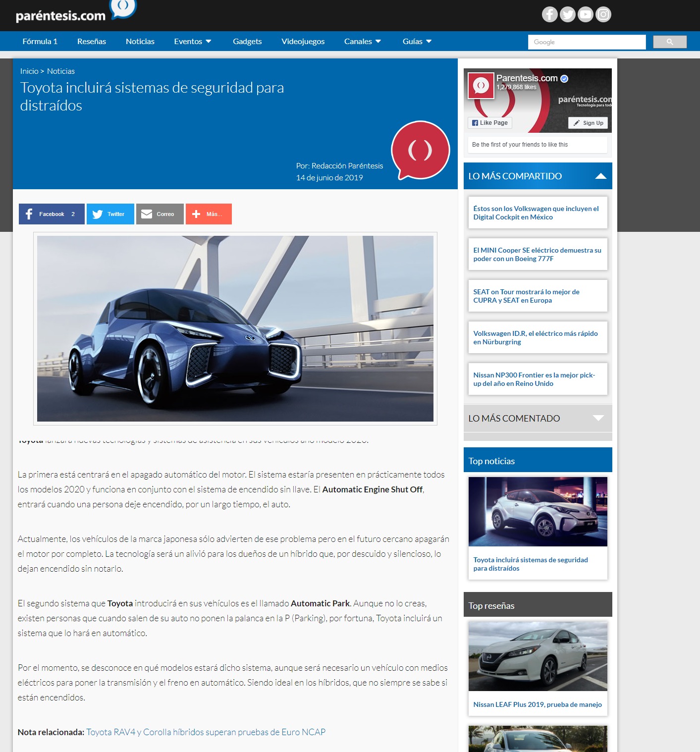
Task: Expand the Canales dropdown menu
Action: tap(363, 42)
